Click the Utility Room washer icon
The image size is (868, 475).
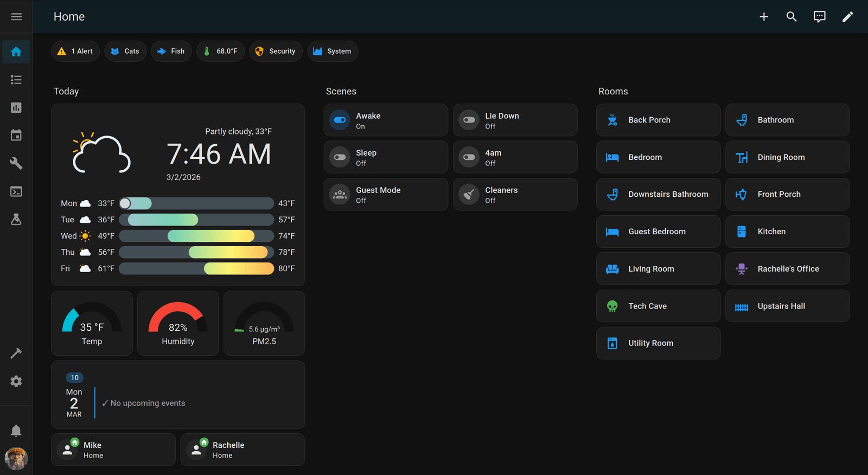pos(612,343)
